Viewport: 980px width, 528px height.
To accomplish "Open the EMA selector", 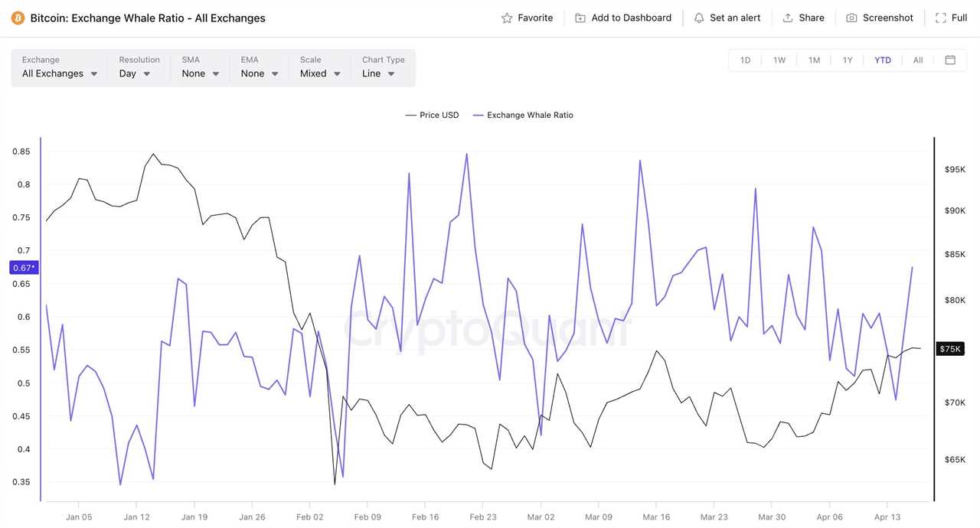I will 259,73.
